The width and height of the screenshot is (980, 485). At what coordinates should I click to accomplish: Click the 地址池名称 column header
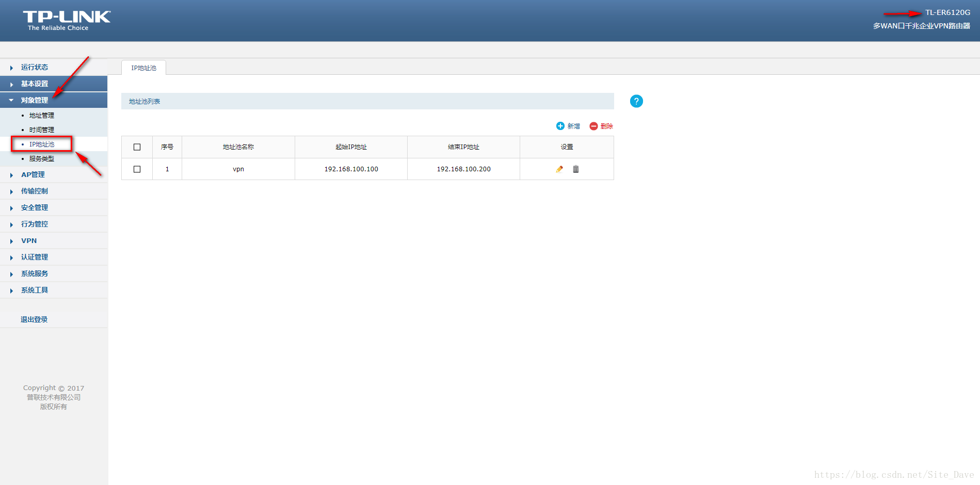(238, 147)
